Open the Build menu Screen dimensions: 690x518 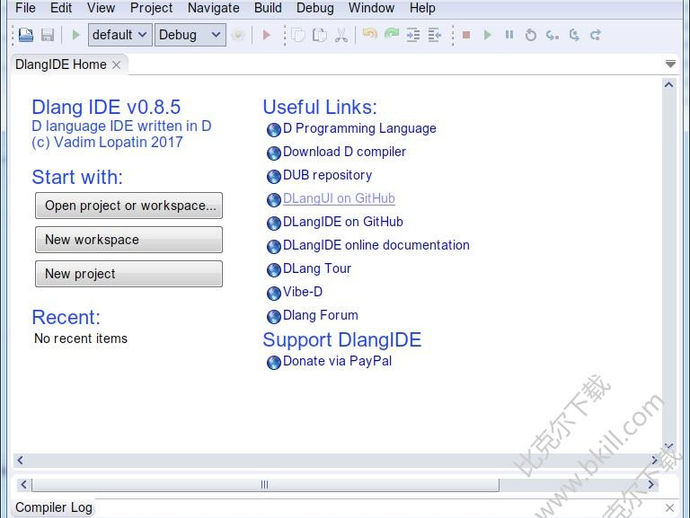coord(268,8)
